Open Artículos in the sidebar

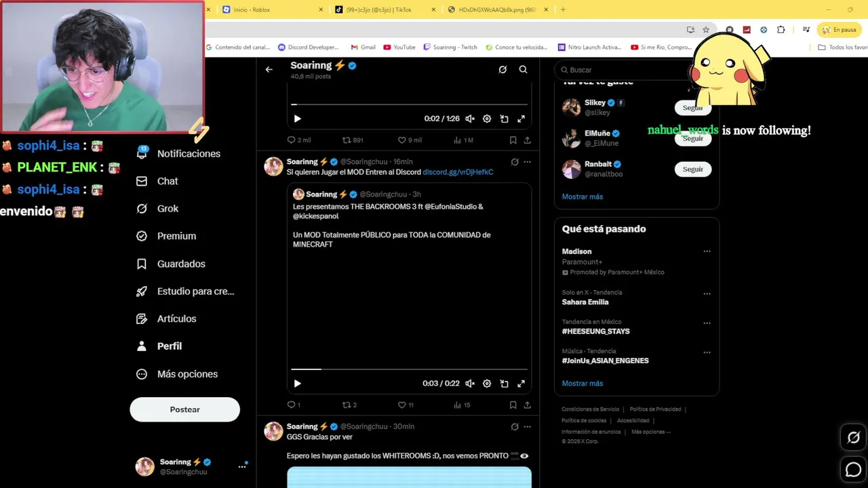click(166, 319)
